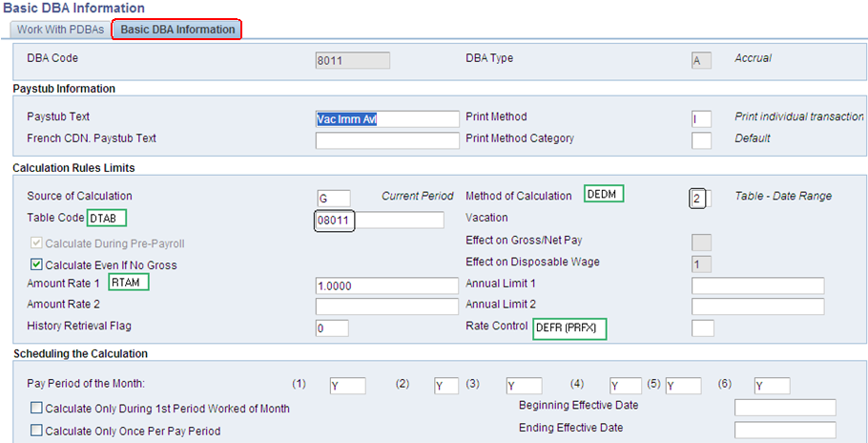Click the Method of Calculation field
The width and height of the screenshot is (868, 443).
tap(700, 199)
